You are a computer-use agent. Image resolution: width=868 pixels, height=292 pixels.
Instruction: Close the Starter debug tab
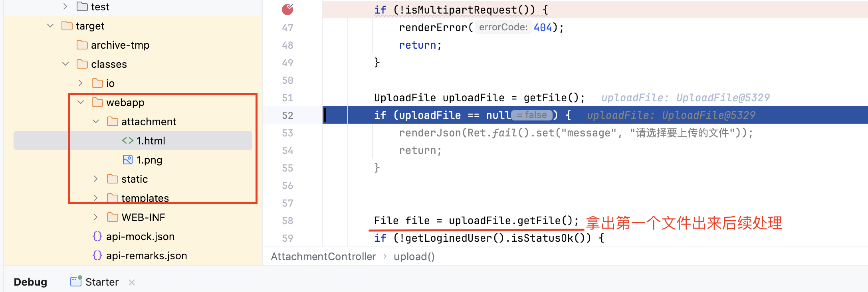[132, 282]
